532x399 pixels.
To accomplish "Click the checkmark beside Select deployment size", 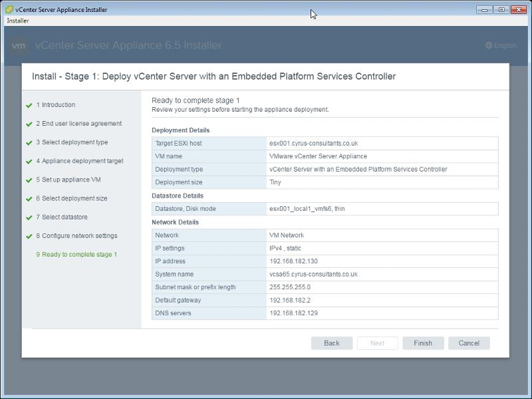I will click(29, 199).
